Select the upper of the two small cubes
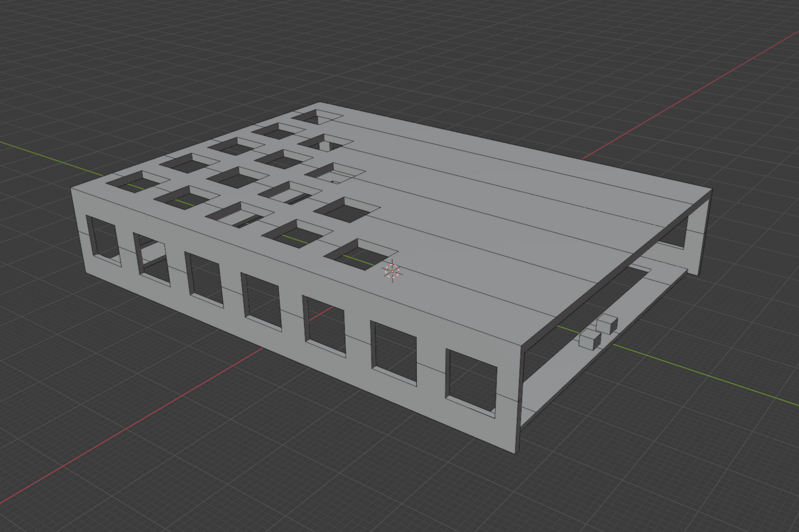This screenshot has height=532, width=799. (x=607, y=324)
